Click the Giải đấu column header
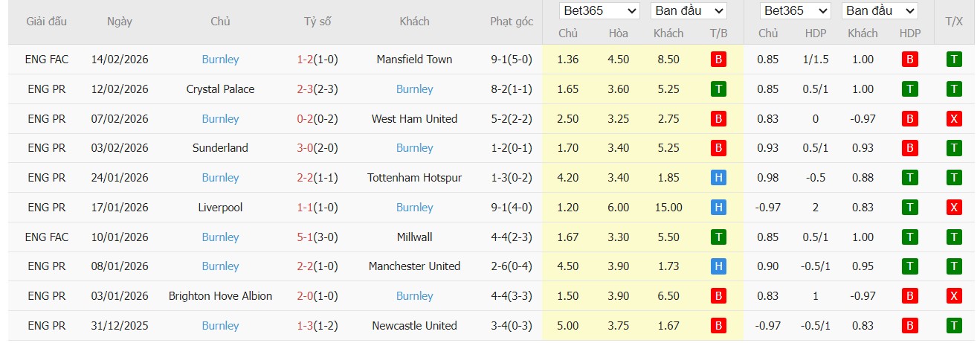The height and width of the screenshot is (343, 980). [x=48, y=22]
